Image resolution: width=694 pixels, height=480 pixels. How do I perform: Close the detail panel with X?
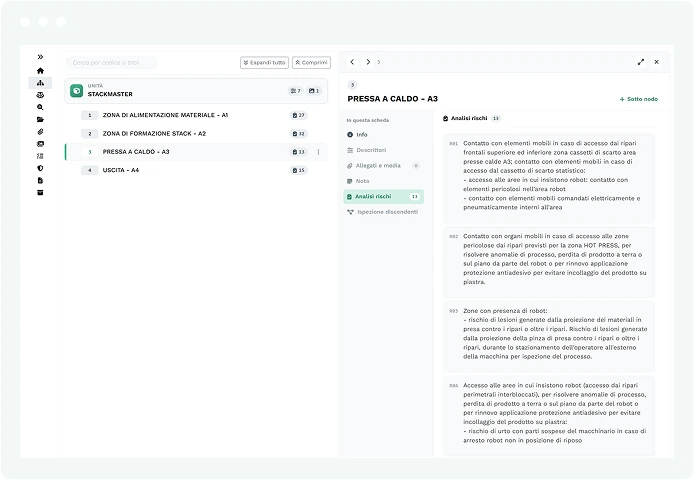pos(657,62)
